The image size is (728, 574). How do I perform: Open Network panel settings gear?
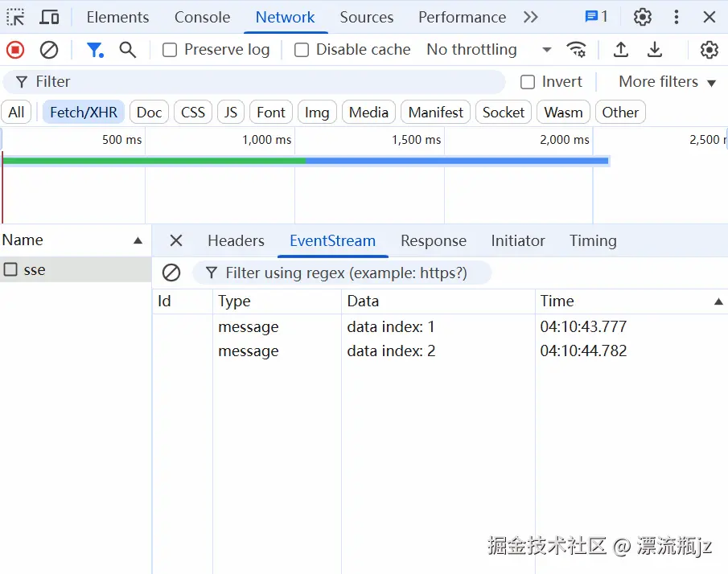[709, 49]
